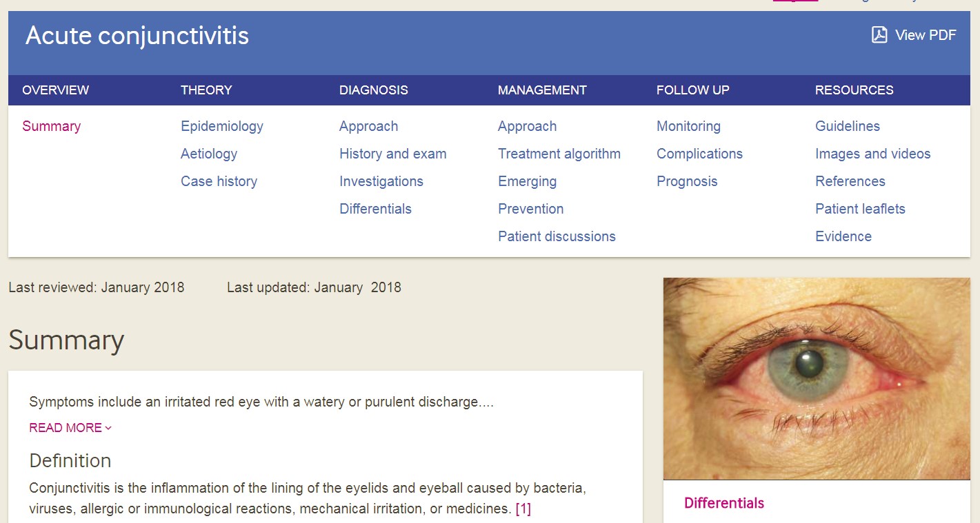Image resolution: width=980 pixels, height=523 pixels.
Task: Select Investigations under Diagnosis
Action: [x=381, y=181]
